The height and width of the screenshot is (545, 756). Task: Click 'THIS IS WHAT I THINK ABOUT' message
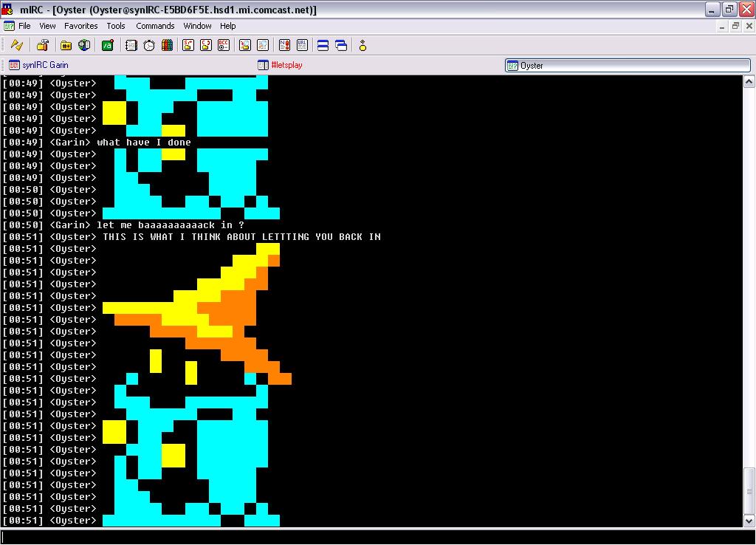[x=241, y=237]
